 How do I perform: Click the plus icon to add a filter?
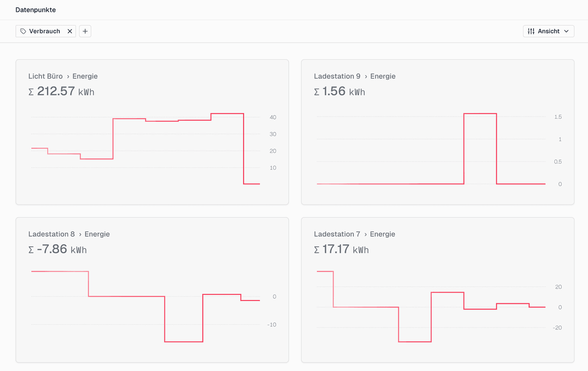[x=85, y=31]
